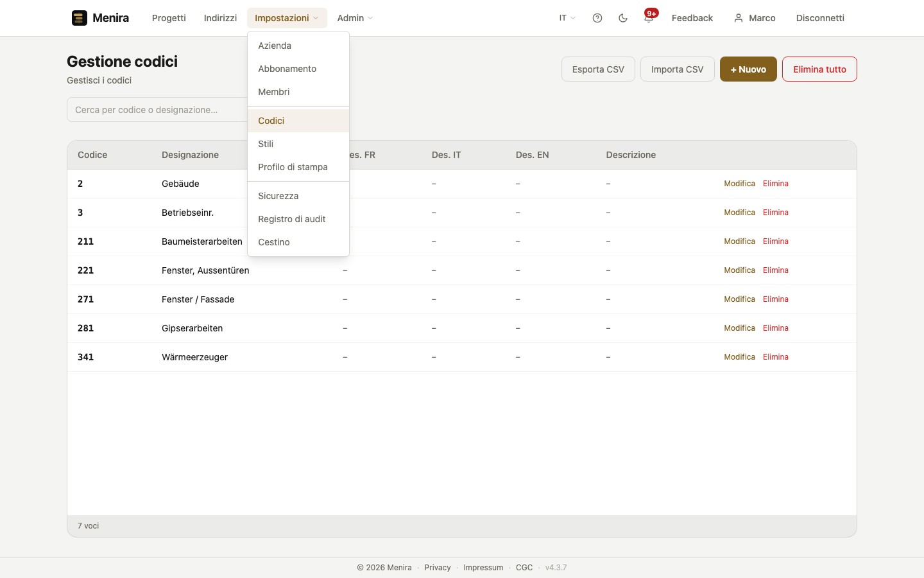924x578 pixels.
Task: Click the Esporta CSV button
Action: coord(598,69)
